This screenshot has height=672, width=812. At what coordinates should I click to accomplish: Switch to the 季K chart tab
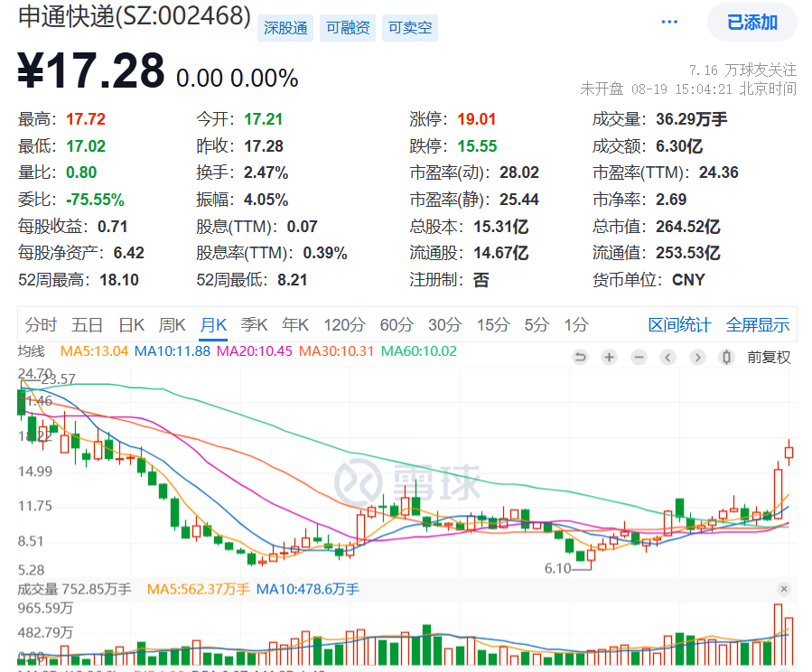(254, 325)
